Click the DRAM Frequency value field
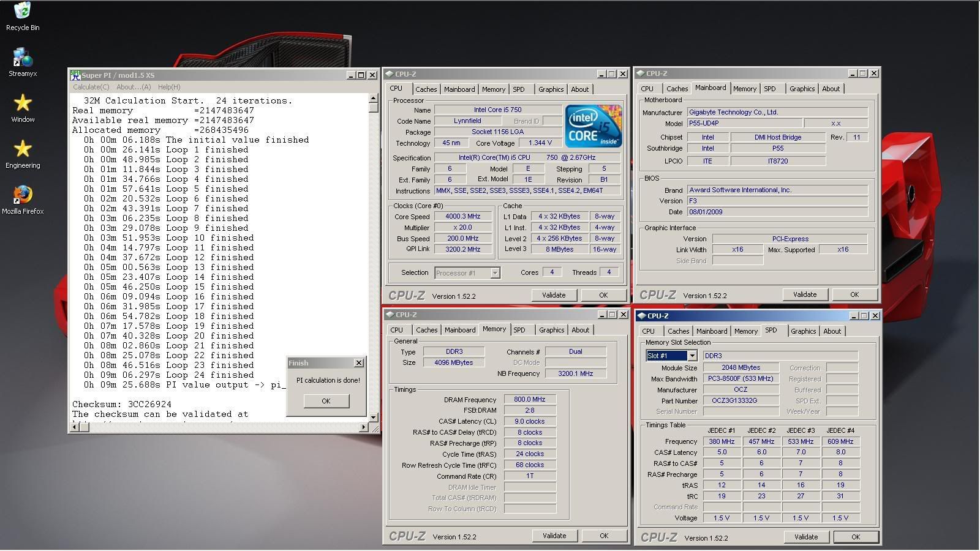This screenshot has height=551, width=980. [529, 399]
